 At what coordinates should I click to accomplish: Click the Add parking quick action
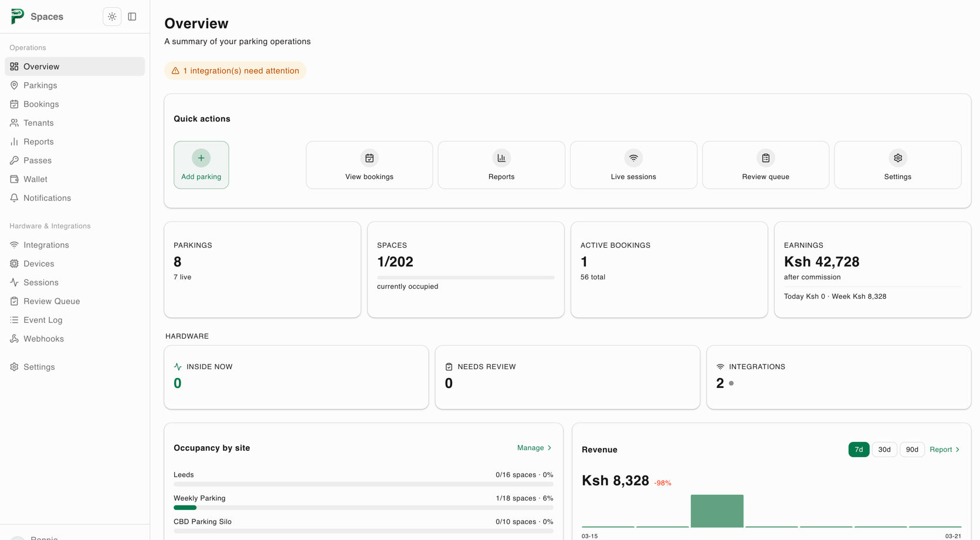click(201, 165)
